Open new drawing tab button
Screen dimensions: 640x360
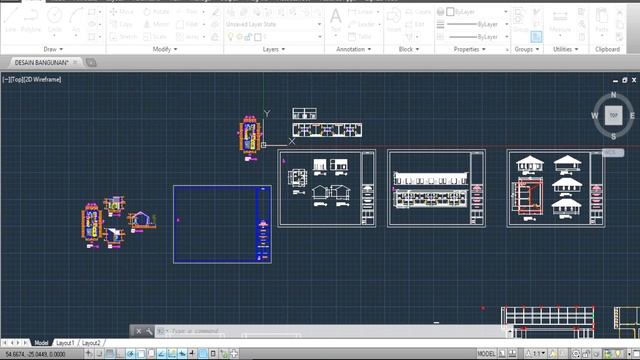tap(91, 62)
